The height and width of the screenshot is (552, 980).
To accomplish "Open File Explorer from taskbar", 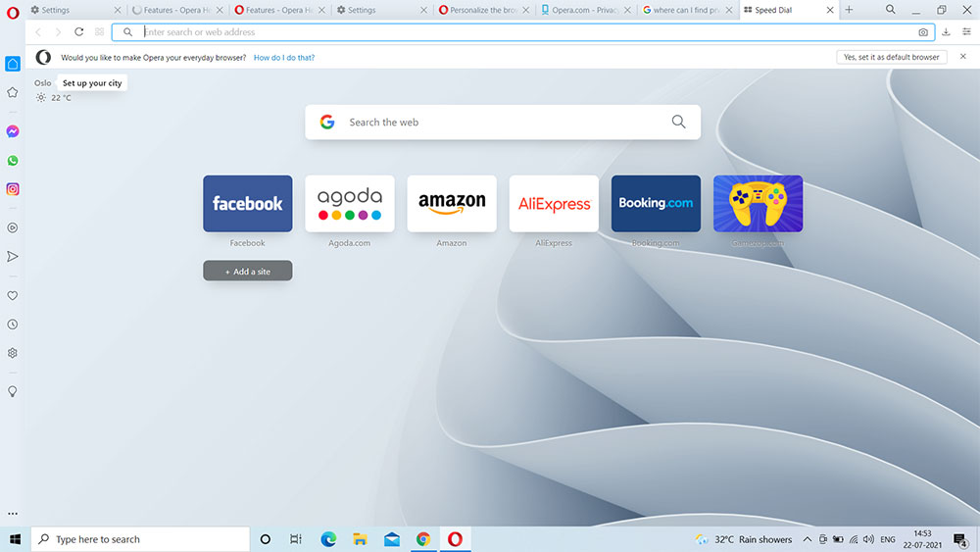I will 360,539.
